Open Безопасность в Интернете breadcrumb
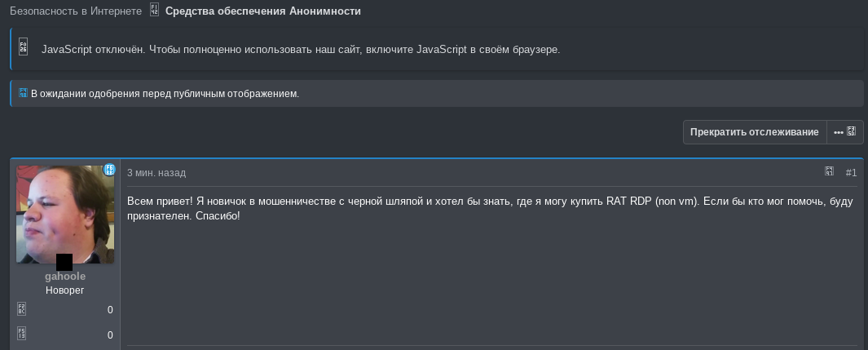 point(76,11)
